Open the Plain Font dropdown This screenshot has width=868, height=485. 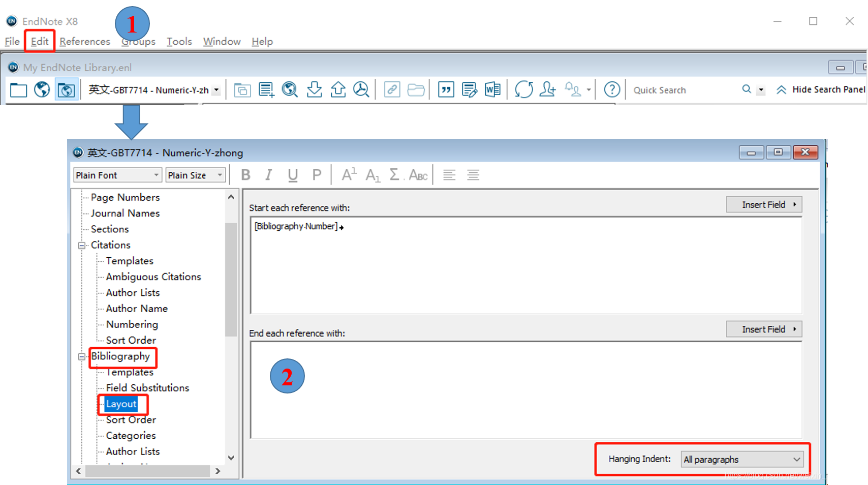click(117, 175)
